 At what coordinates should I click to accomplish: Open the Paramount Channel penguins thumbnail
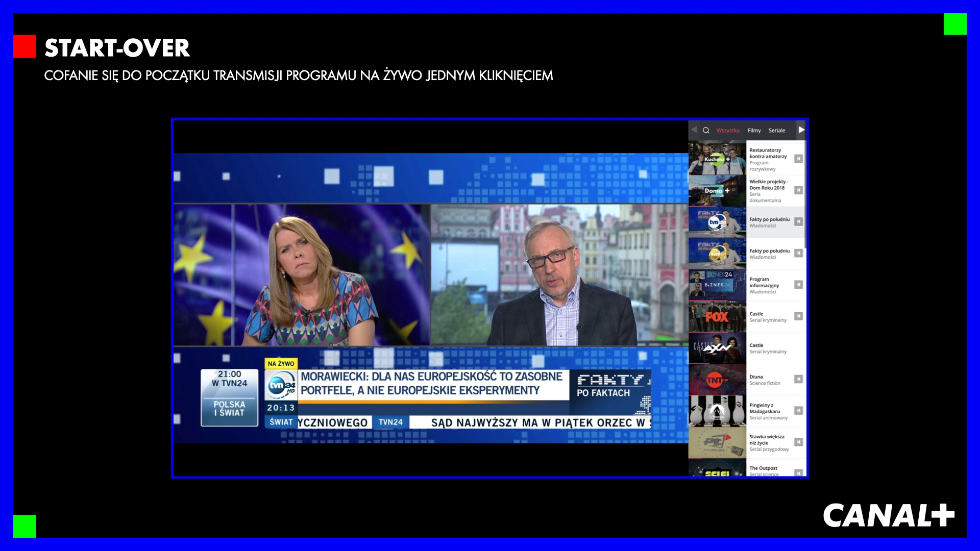tap(717, 411)
